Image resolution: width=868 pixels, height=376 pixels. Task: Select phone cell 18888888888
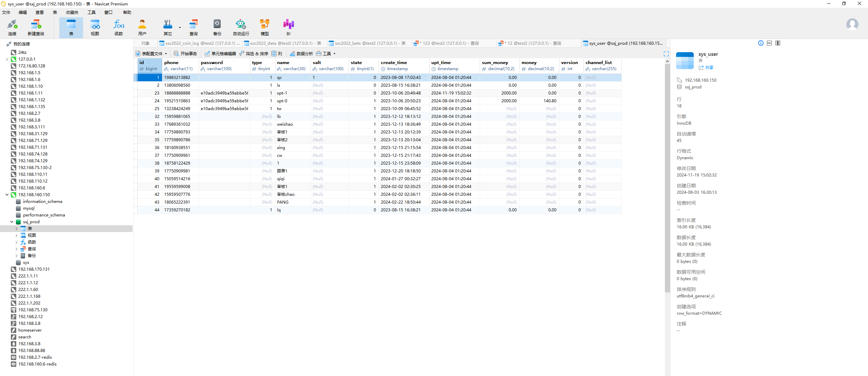(180, 93)
